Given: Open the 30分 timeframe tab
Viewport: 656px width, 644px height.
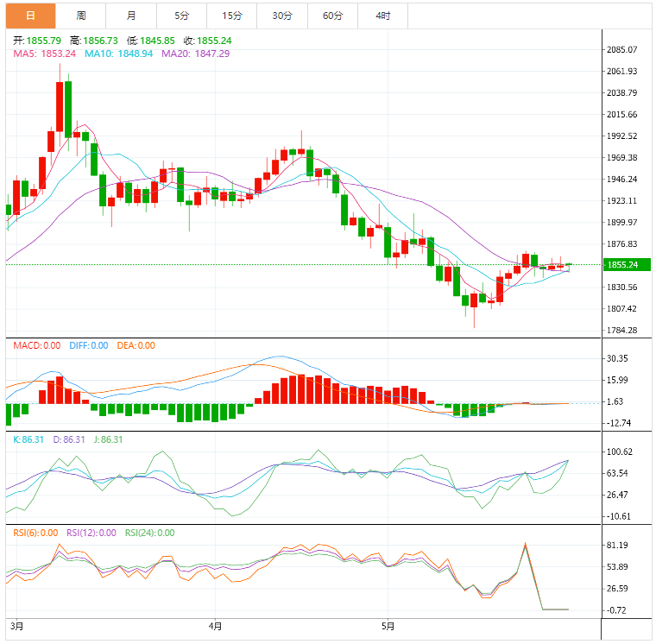Looking at the screenshot, I should (x=282, y=16).
